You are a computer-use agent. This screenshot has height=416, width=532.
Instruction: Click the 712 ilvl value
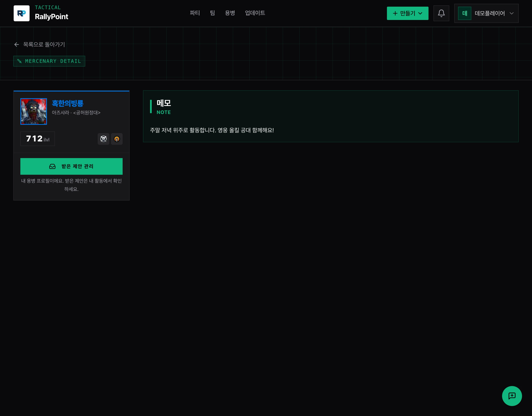[38, 139]
